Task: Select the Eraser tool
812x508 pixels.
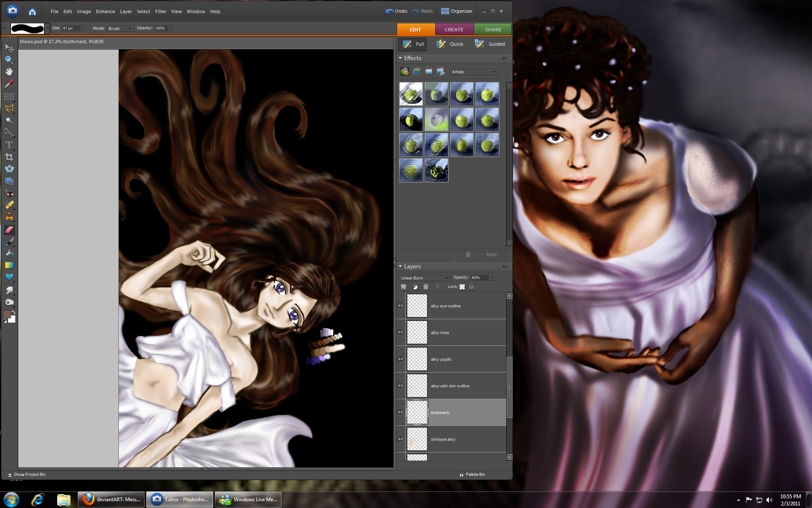Action: tap(9, 230)
